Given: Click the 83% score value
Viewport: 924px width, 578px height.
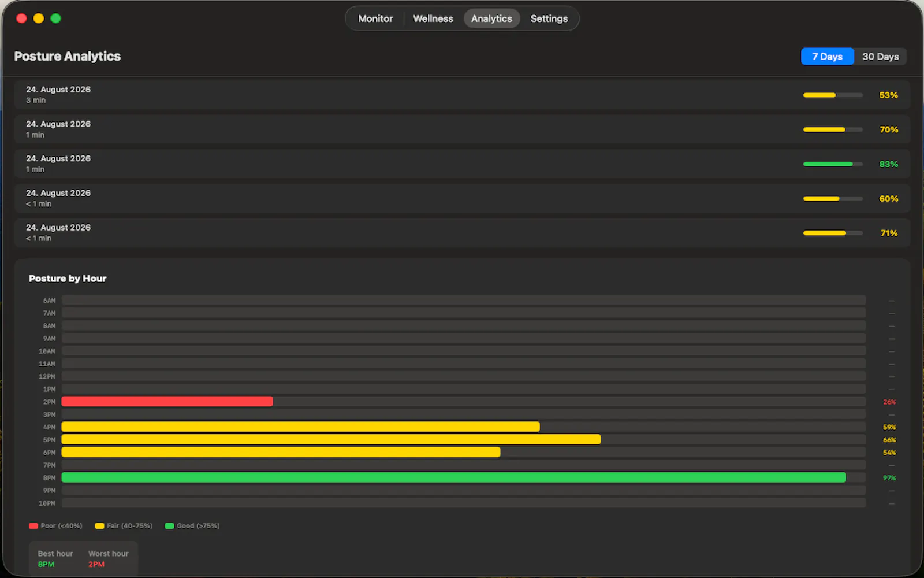Looking at the screenshot, I should pos(888,164).
